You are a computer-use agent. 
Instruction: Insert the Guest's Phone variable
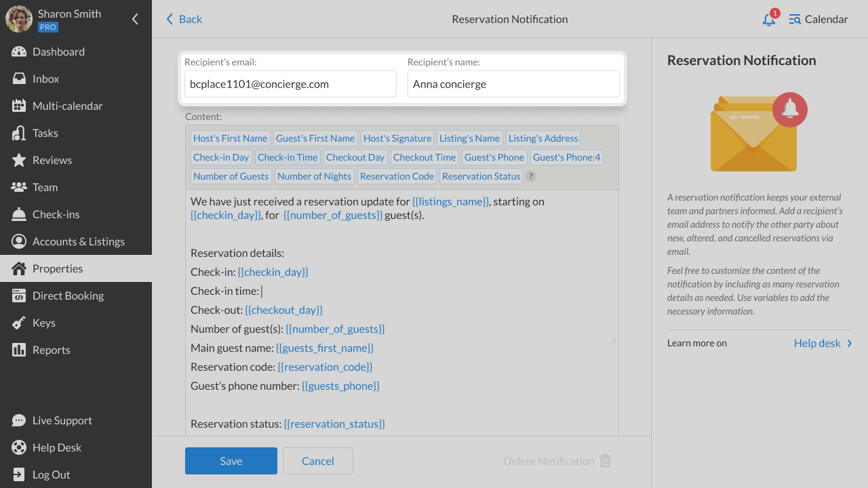click(494, 157)
